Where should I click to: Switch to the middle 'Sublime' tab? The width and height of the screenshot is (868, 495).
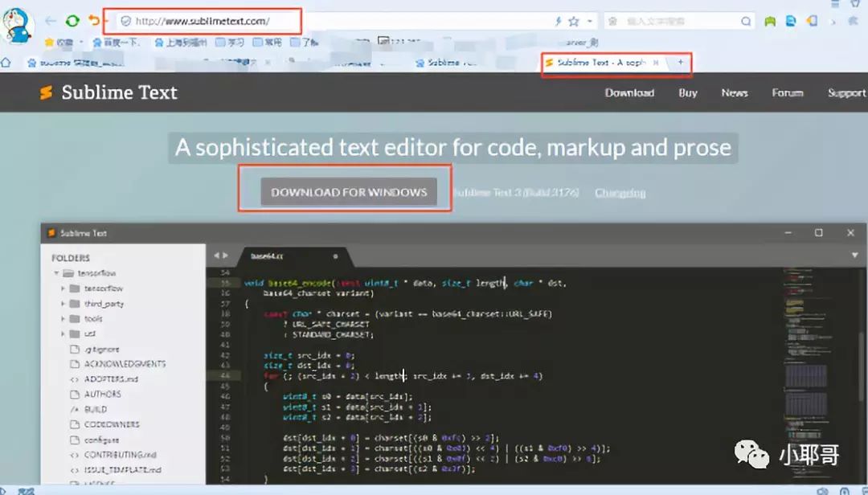click(x=446, y=63)
